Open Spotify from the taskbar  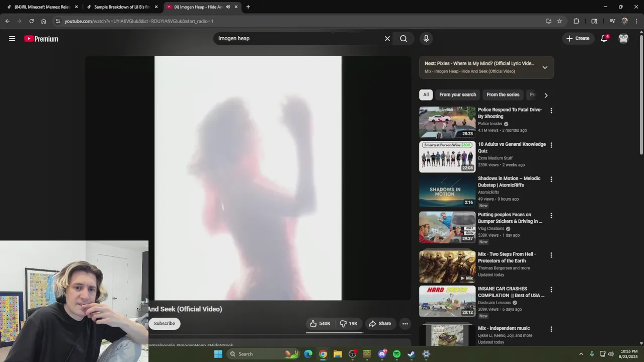(x=396, y=354)
